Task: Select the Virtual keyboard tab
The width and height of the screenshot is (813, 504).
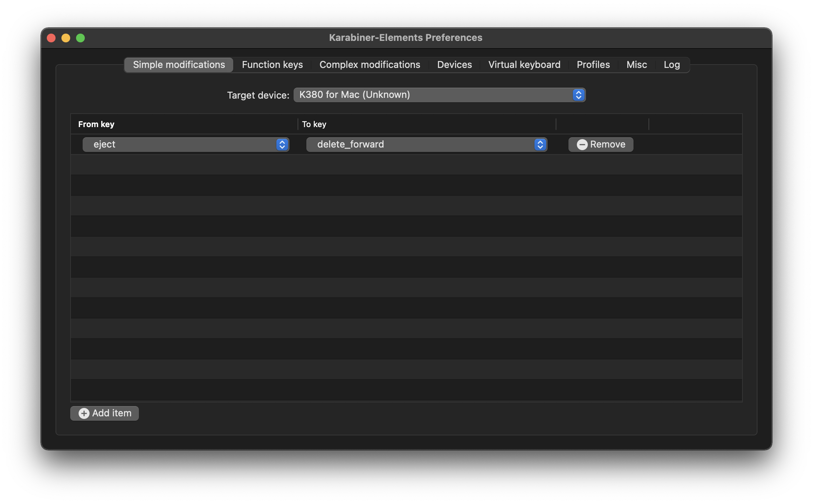Action: [524, 65]
